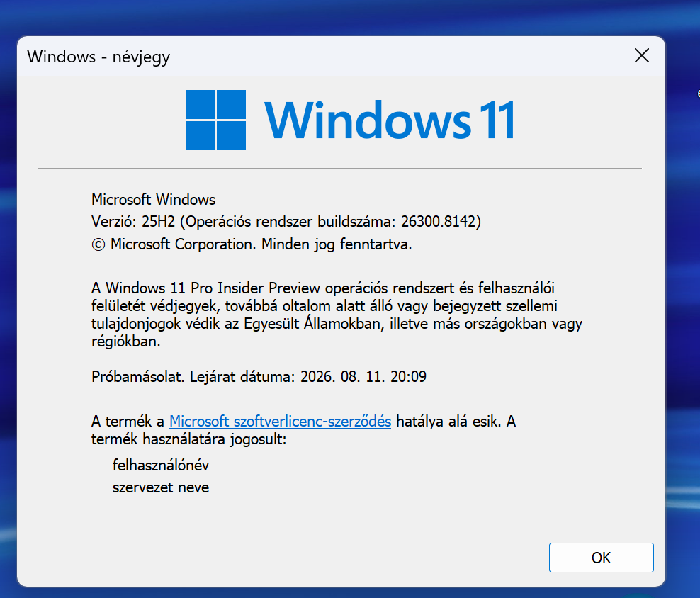Click the blue 'Windows 11' wordmark
This screenshot has height=598, width=700.
pos(390,120)
